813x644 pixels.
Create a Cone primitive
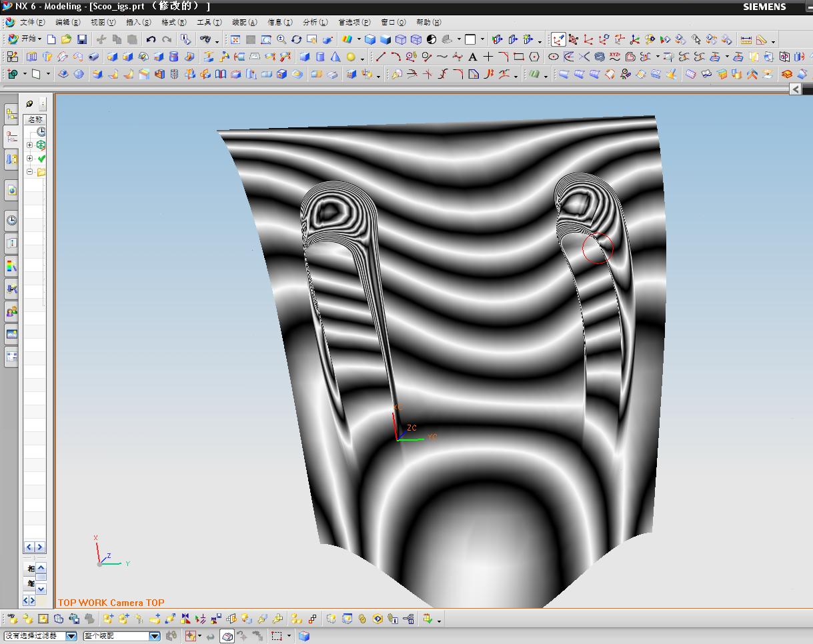335,57
